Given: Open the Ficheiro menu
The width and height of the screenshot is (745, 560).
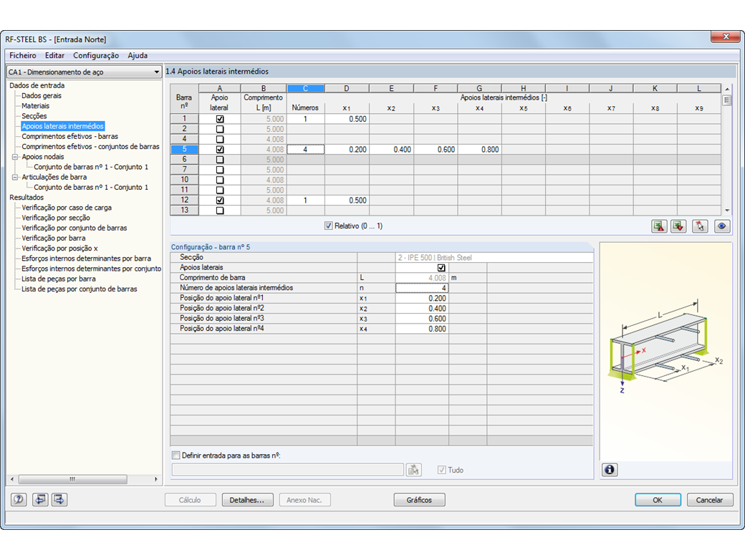Looking at the screenshot, I should pyautogui.click(x=23, y=56).
